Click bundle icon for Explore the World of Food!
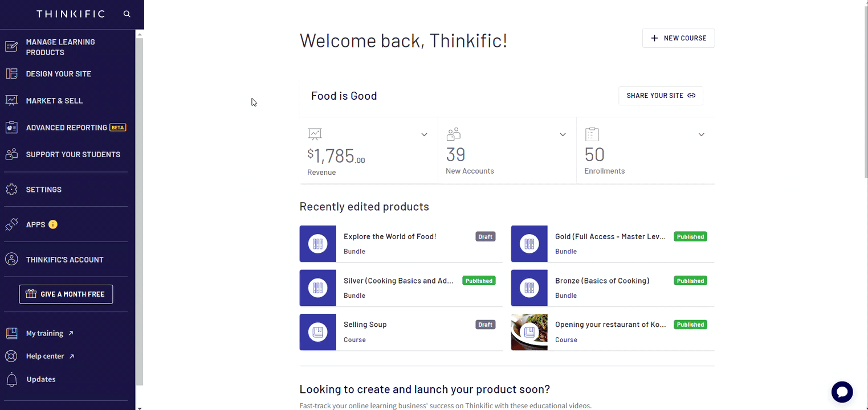 318,244
